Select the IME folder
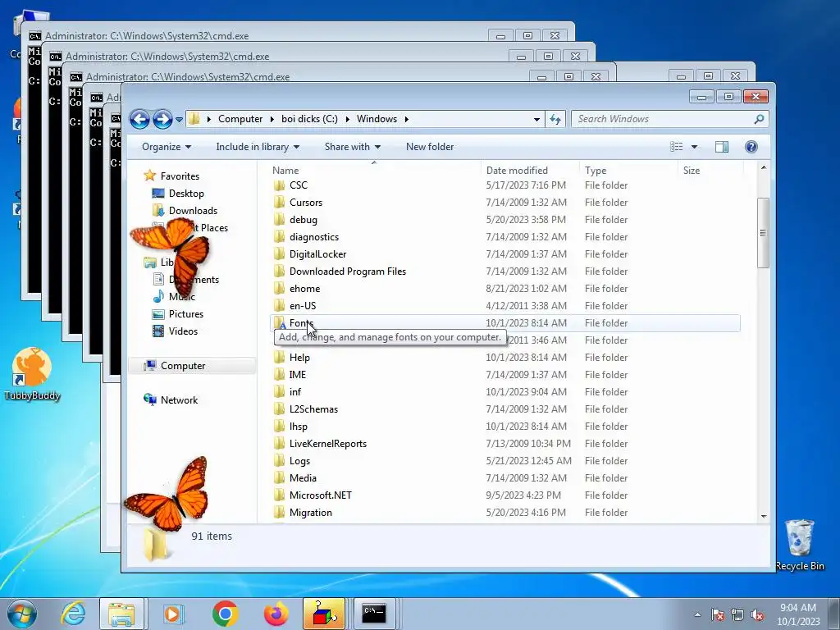 pos(298,374)
